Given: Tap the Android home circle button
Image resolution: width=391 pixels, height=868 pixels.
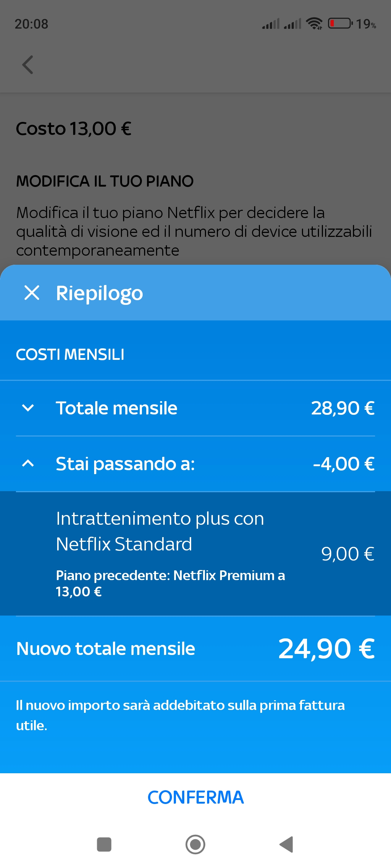Looking at the screenshot, I should tap(195, 844).
